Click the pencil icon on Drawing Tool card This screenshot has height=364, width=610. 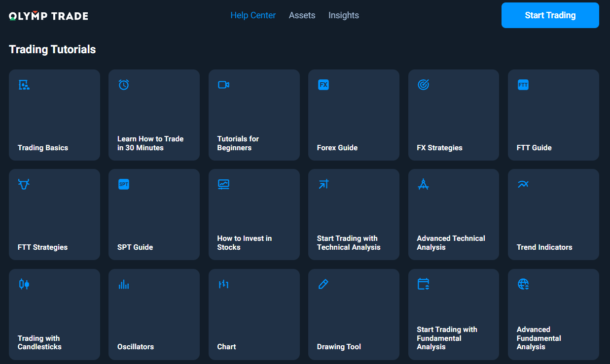pyautogui.click(x=323, y=284)
